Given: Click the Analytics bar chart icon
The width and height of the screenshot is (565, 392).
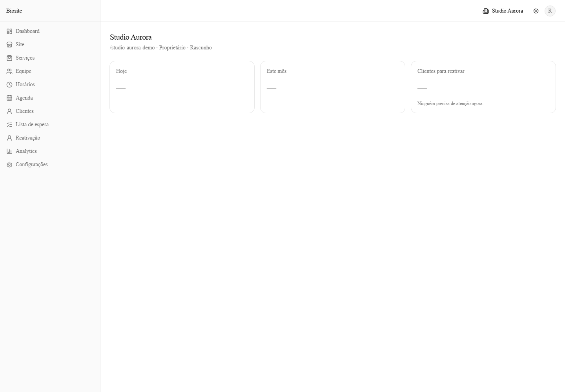Looking at the screenshot, I should coord(9,151).
